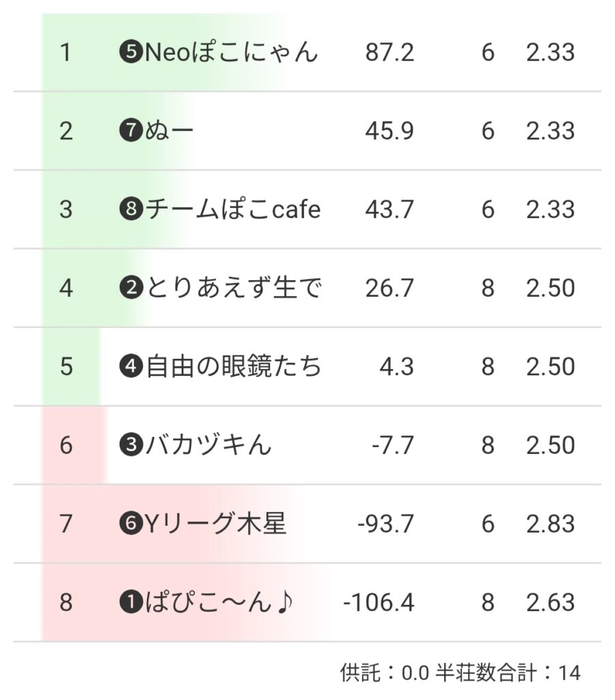This screenshot has width=615, height=700.
Task: Click the black circled 1 team icon
Action: pos(130,603)
